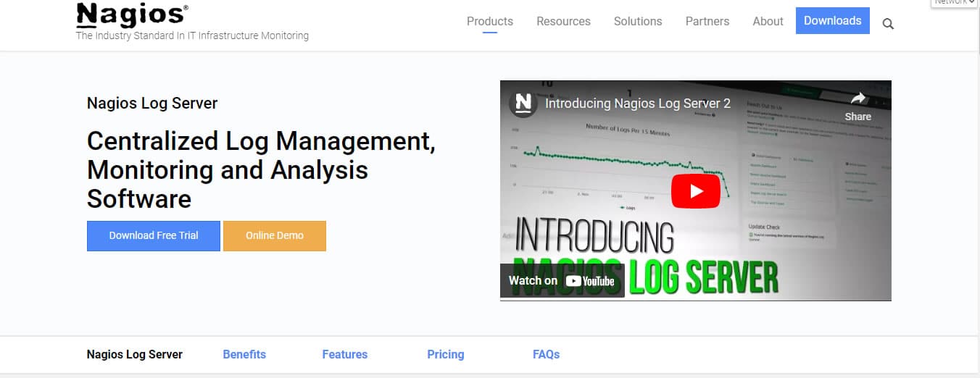Screen dimensions: 980x378
Task: Click the Nagios Log Server heading text
Action: pyautogui.click(x=152, y=103)
